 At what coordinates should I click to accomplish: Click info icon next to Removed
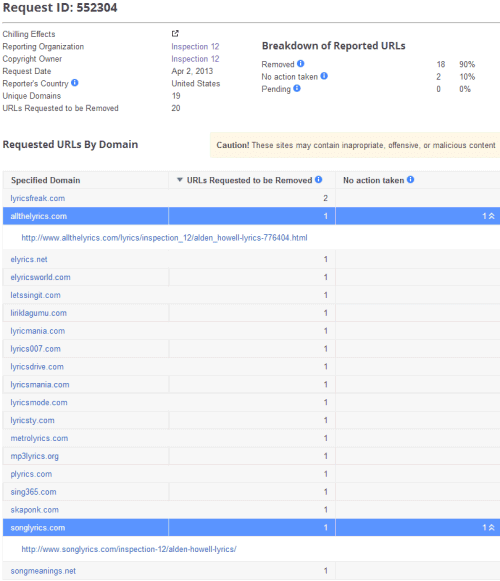coord(301,63)
